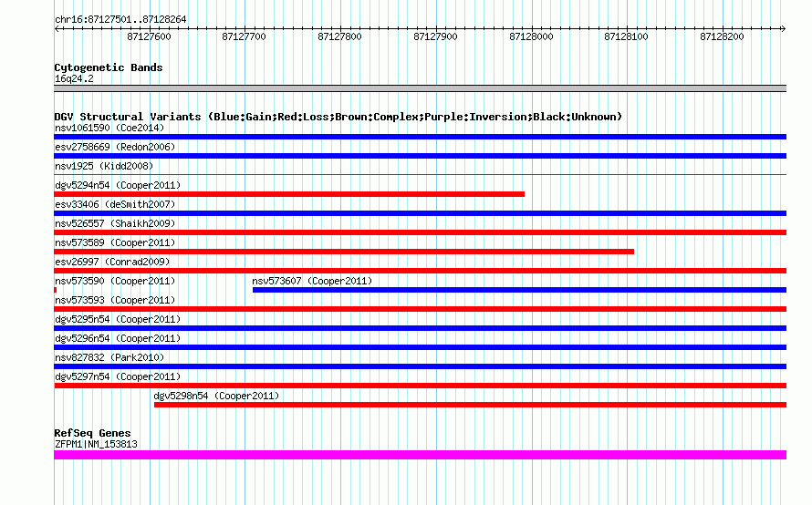Click the blue bar under esv2758669
The width and height of the screenshot is (812, 505).
click(x=420, y=156)
